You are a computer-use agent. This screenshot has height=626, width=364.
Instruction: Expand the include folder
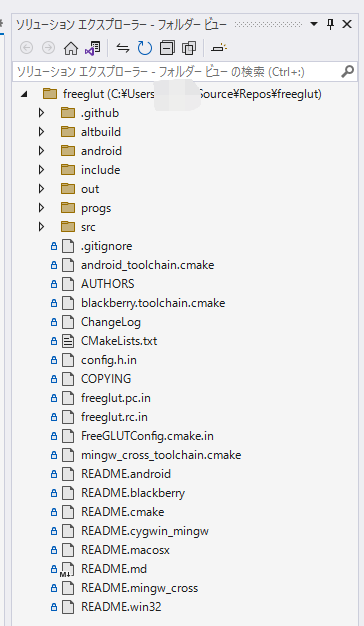(42, 170)
